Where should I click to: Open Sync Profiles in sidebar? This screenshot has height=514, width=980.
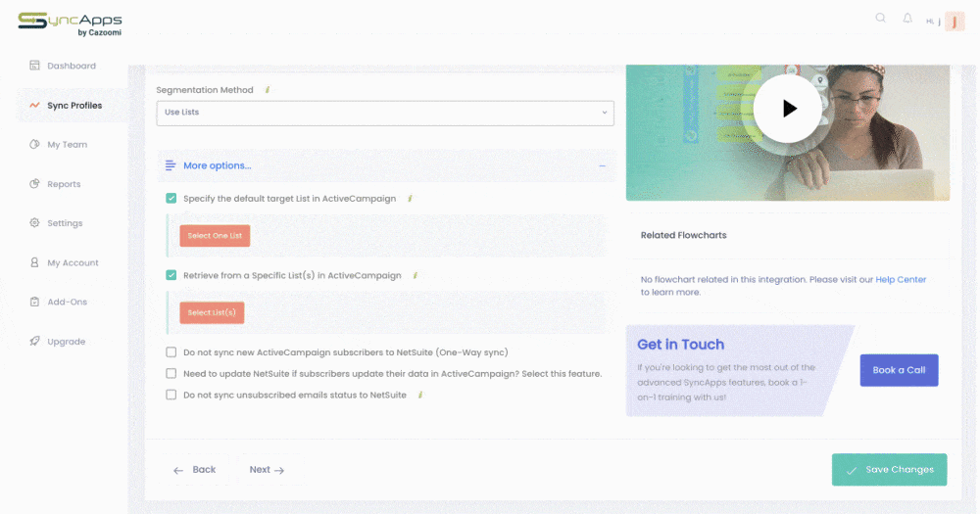[x=74, y=106]
